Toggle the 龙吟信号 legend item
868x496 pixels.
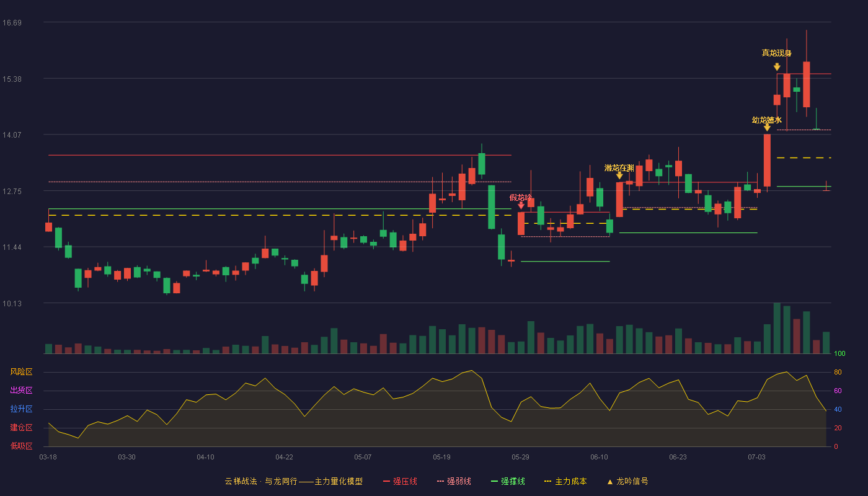click(x=627, y=481)
